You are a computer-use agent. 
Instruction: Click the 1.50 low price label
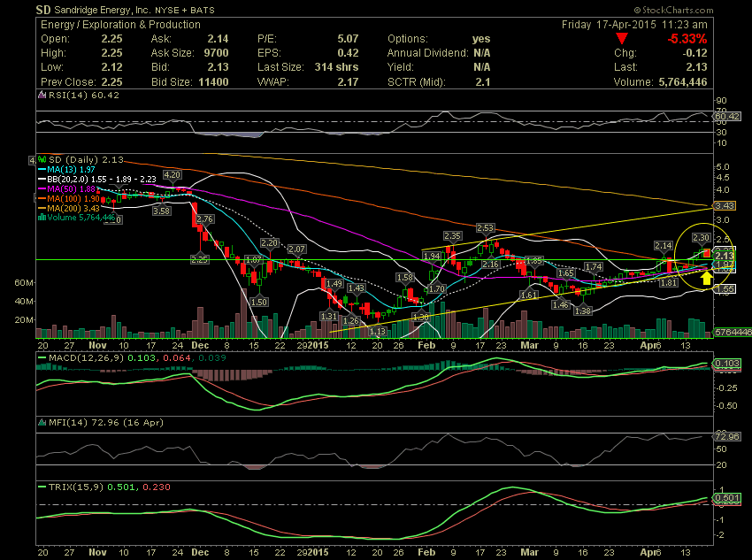pos(259,302)
